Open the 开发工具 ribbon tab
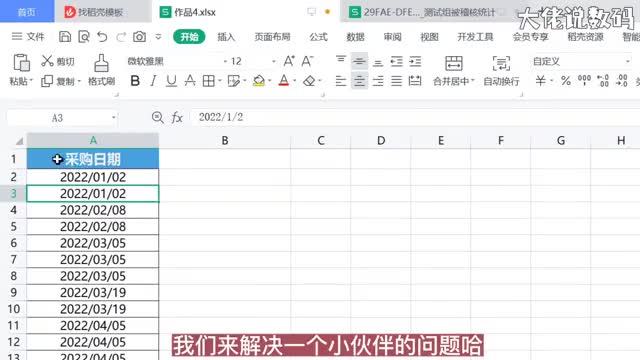Screen dimensions: 640x360 pyautogui.click(x=475, y=37)
